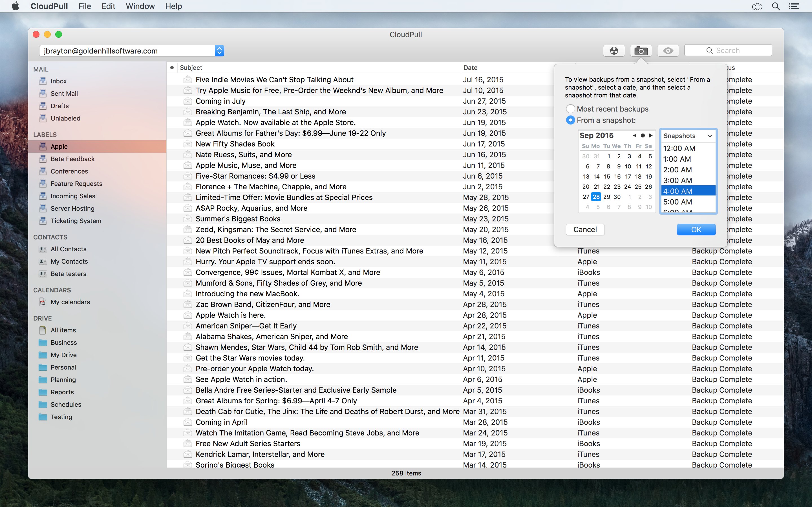Go to next month in calendar
The width and height of the screenshot is (812, 507).
651,135
